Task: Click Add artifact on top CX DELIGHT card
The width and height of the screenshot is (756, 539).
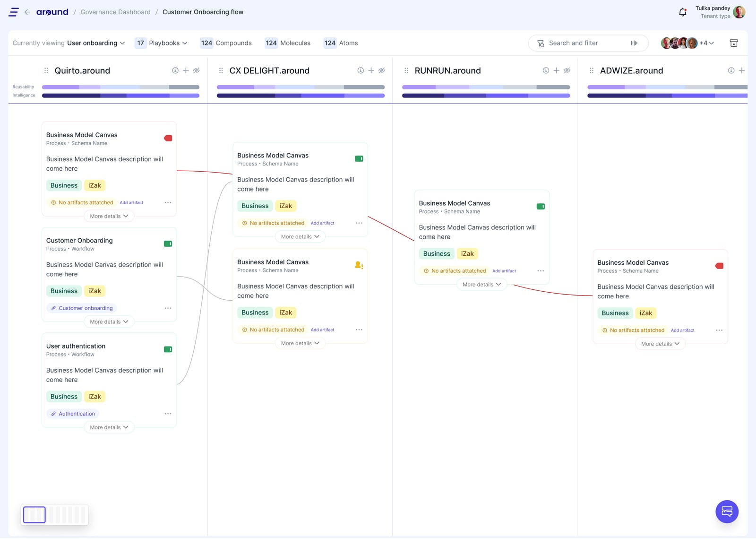Action: (x=322, y=223)
